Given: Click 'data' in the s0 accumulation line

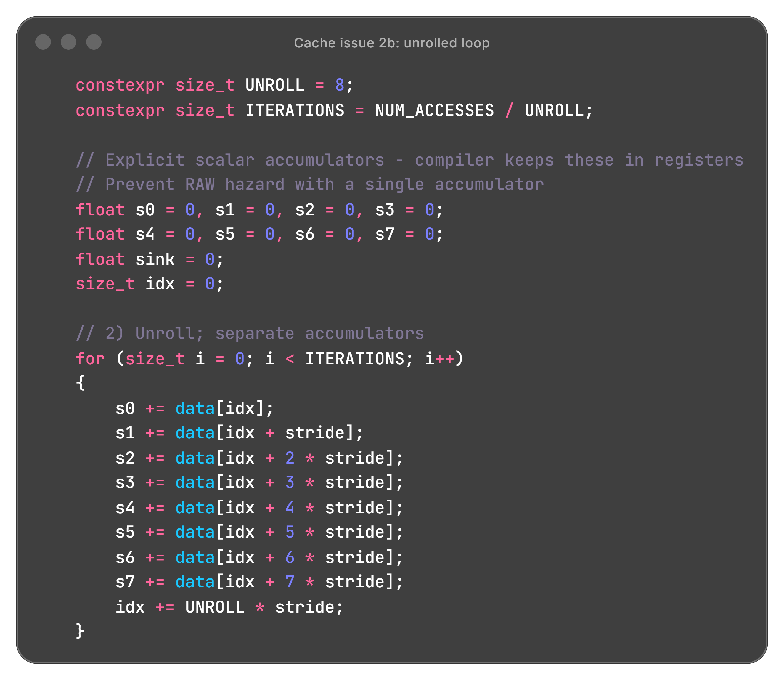Looking at the screenshot, I should pos(195,409).
